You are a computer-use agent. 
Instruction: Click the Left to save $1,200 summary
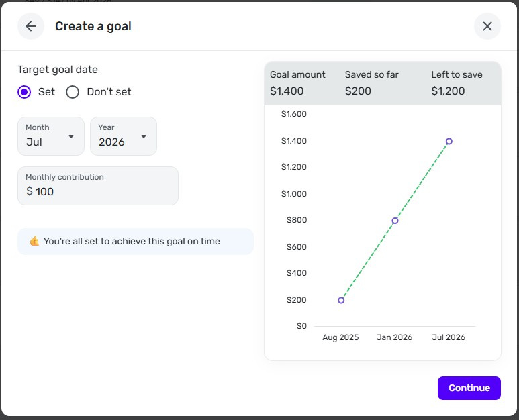pyautogui.click(x=457, y=83)
